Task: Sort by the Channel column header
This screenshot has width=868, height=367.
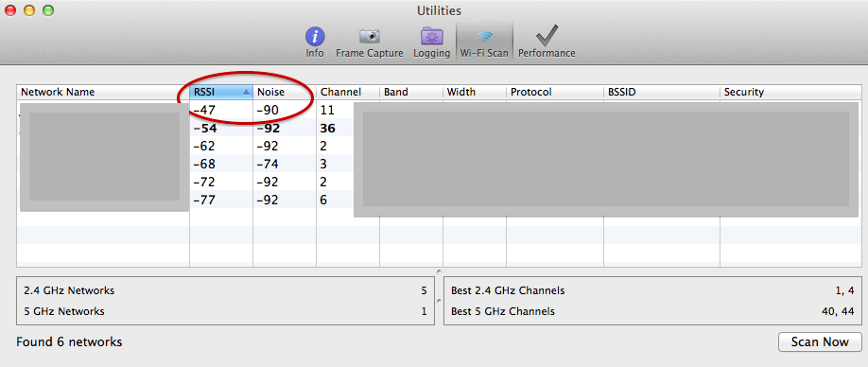Action: coord(348,92)
